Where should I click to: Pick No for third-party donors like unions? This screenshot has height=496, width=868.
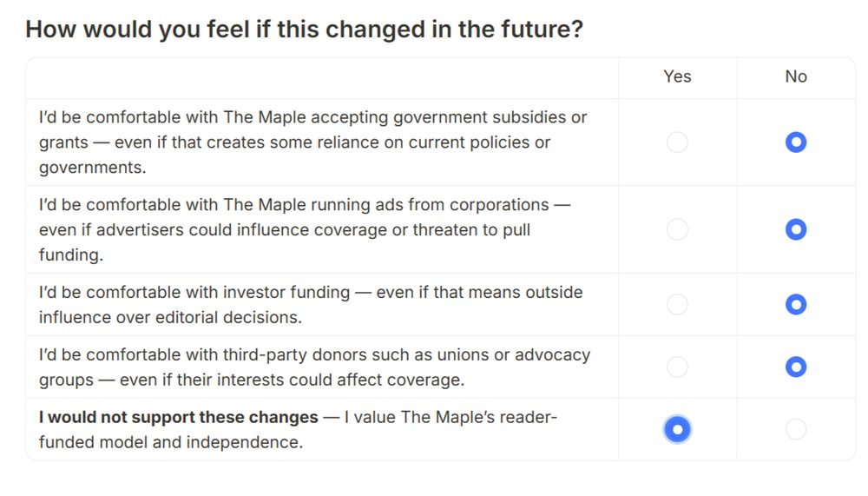(x=796, y=367)
